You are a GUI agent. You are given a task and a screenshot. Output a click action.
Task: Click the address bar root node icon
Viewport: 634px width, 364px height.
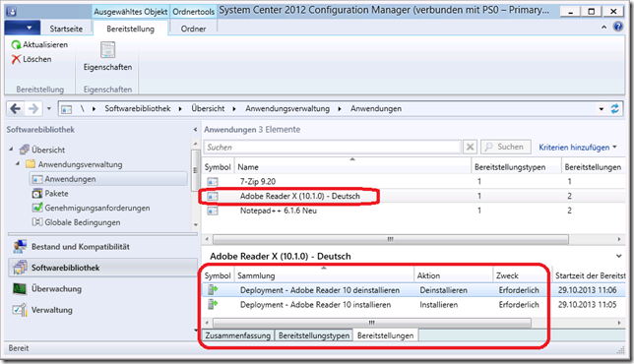[66, 108]
